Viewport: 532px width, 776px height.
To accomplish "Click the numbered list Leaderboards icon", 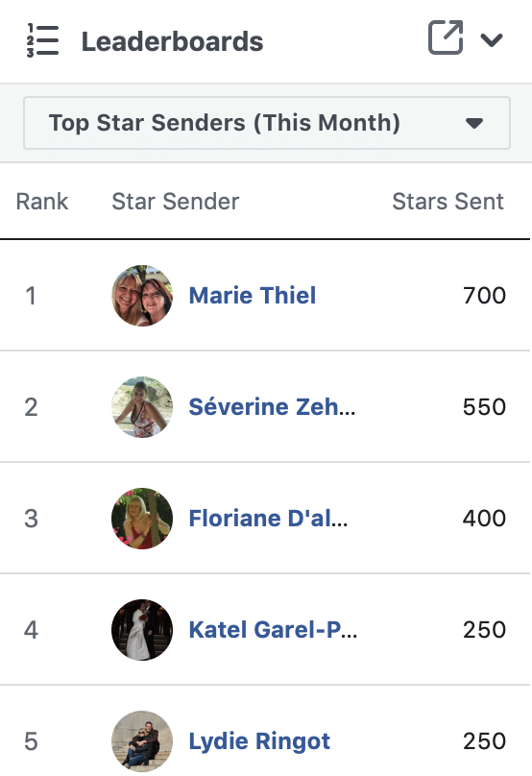I will [x=42, y=40].
